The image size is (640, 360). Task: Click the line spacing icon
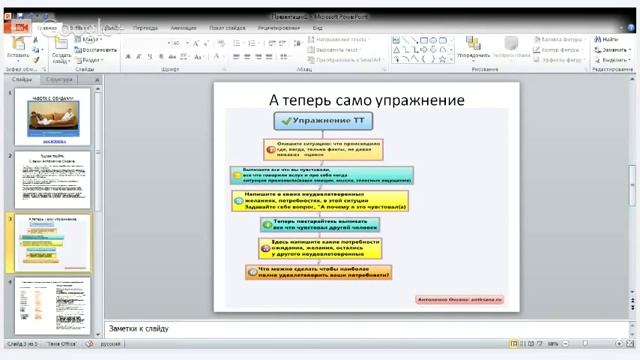tap(298, 43)
